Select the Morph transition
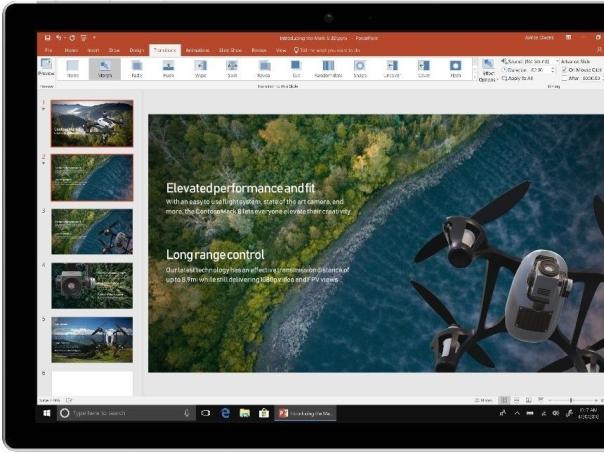Screen dimensions: 604x453 (104, 68)
